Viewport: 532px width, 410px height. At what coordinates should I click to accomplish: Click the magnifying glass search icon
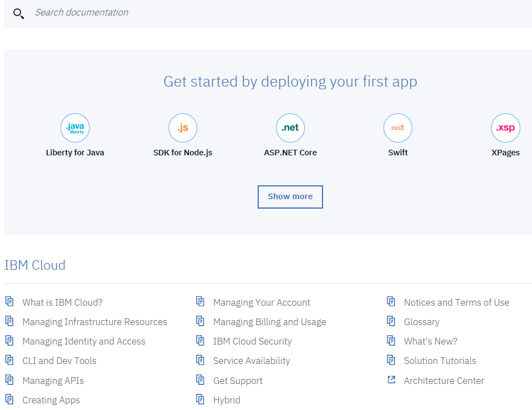18,13
